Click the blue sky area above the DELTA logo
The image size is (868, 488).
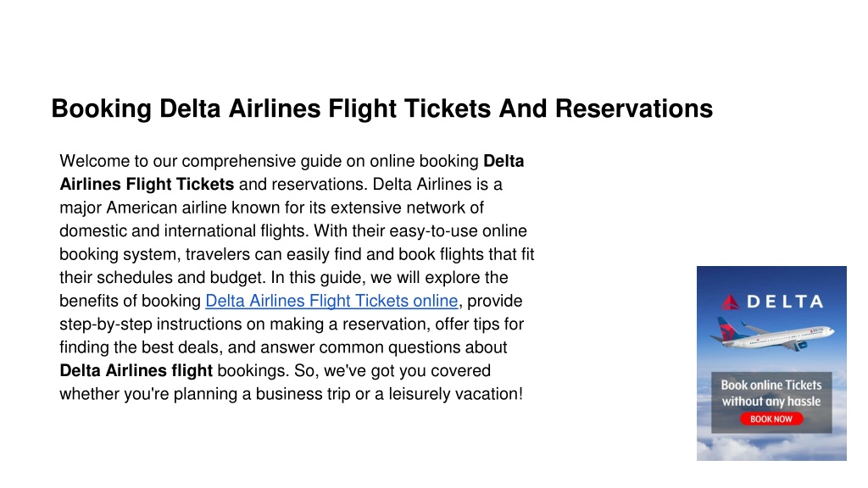[771, 278]
